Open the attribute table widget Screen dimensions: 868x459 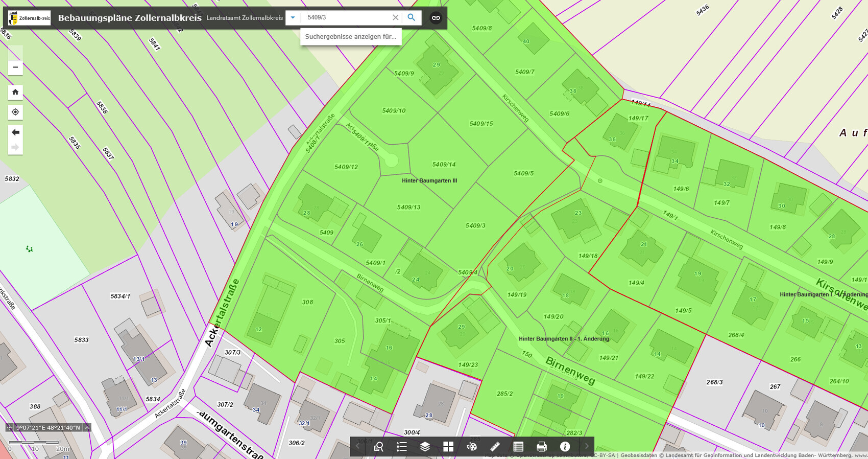pos(518,447)
